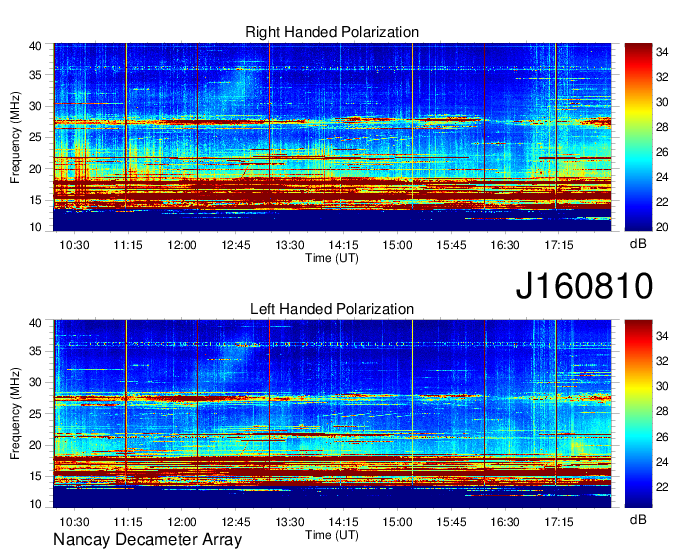Viewport: 680px width, 552px height.
Task: Click the 15:00 time tick of Left Handed plot
Action: coord(397,522)
